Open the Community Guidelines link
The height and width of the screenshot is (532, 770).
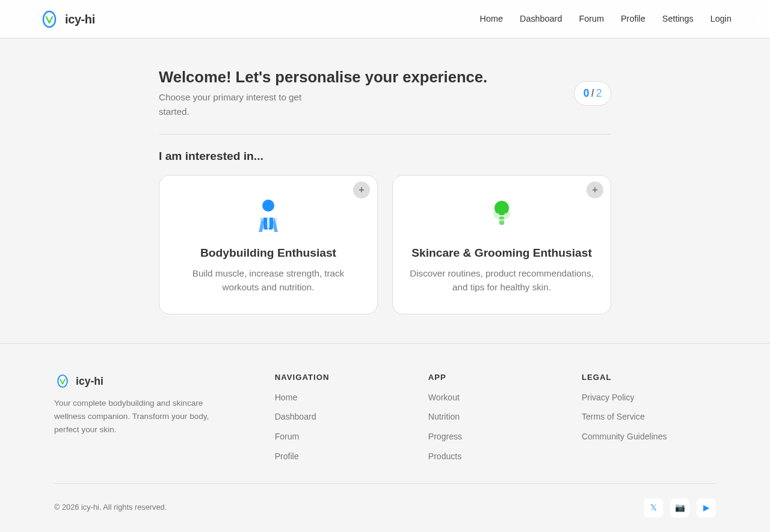[x=624, y=436]
